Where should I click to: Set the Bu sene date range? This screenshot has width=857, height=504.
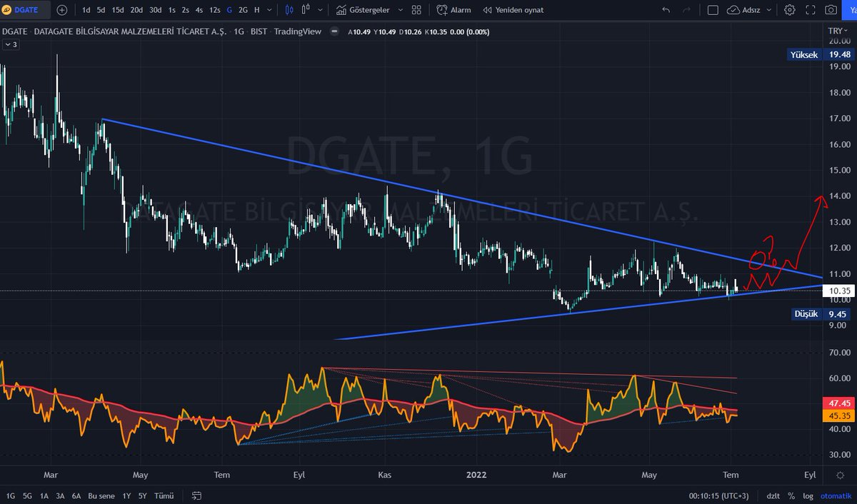coord(101,495)
